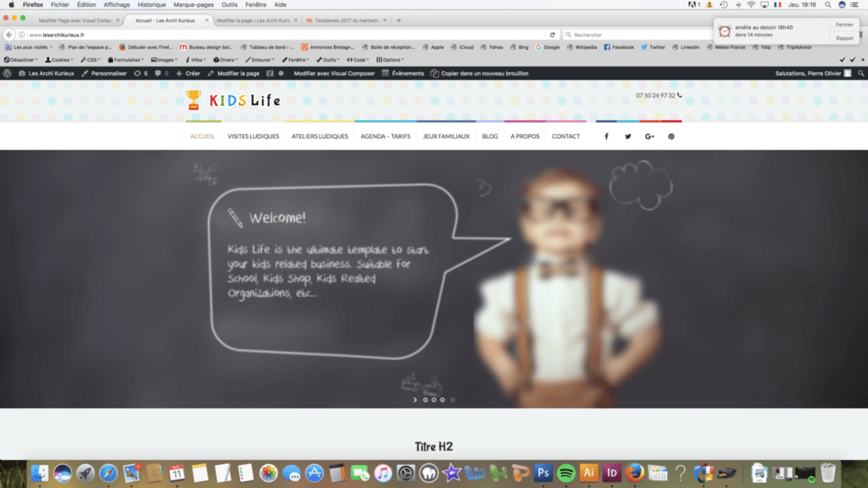Viewport: 868px width, 488px height.
Task: Open iTunes from the Dock
Action: [382, 473]
